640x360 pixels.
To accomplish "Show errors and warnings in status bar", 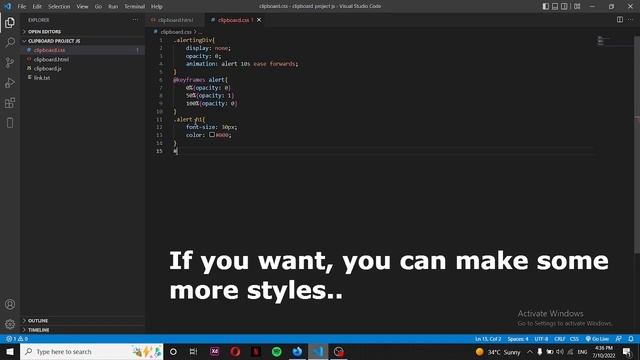I will click(17, 339).
